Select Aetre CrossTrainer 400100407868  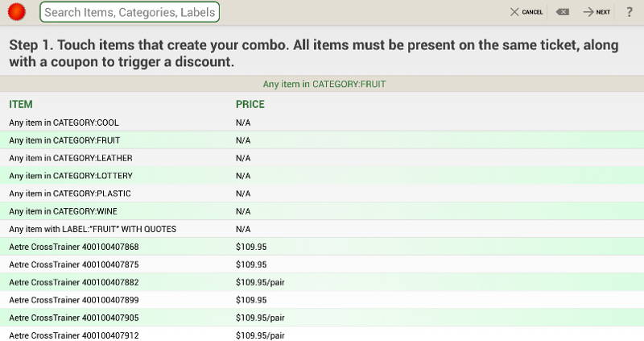click(322, 247)
